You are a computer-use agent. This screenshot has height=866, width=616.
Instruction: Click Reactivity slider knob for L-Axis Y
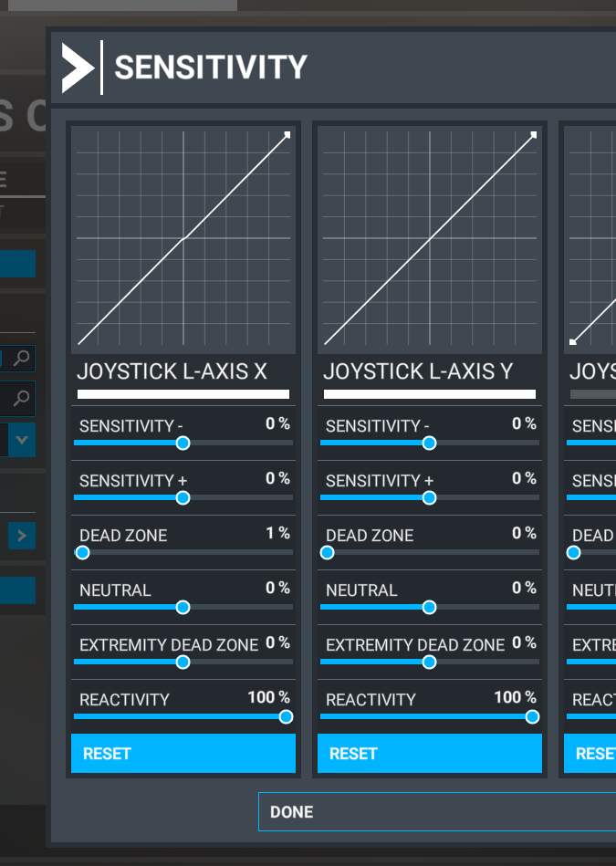point(532,717)
